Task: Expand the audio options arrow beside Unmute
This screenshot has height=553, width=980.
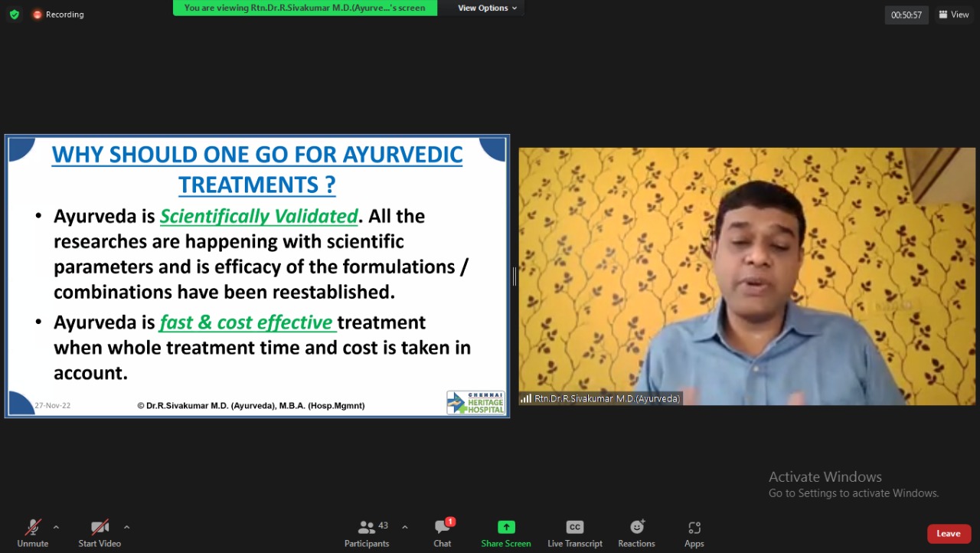Action: (56, 527)
